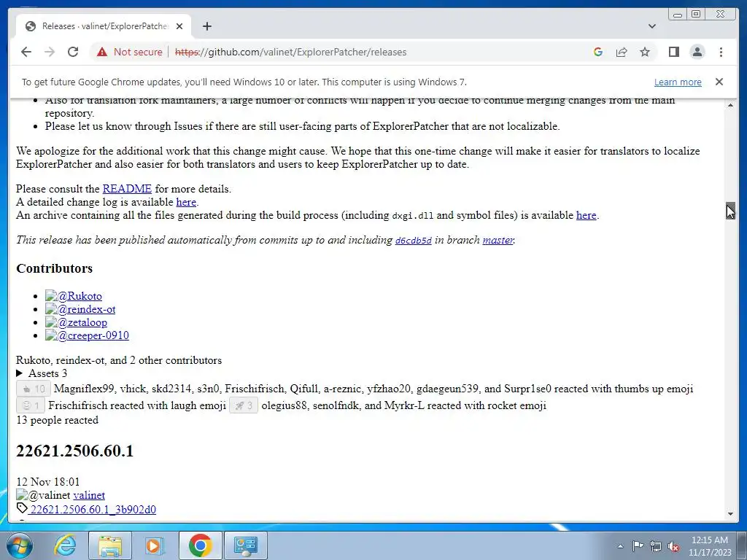747x560 pixels.
Task: Click the 13 people reacted text
Action: tap(57, 420)
